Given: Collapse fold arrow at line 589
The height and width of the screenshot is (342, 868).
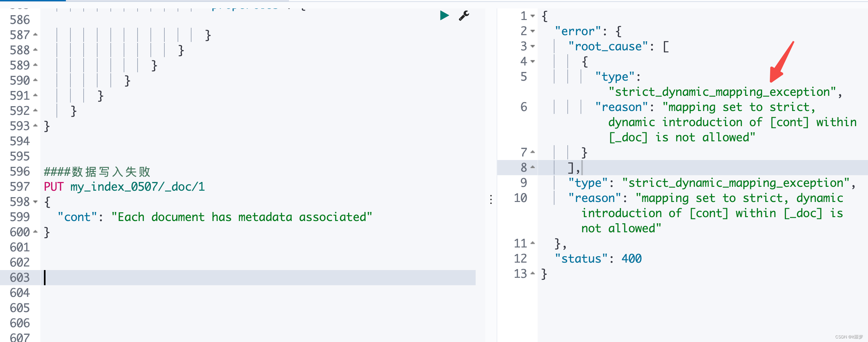Looking at the screenshot, I should click(36, 65).
